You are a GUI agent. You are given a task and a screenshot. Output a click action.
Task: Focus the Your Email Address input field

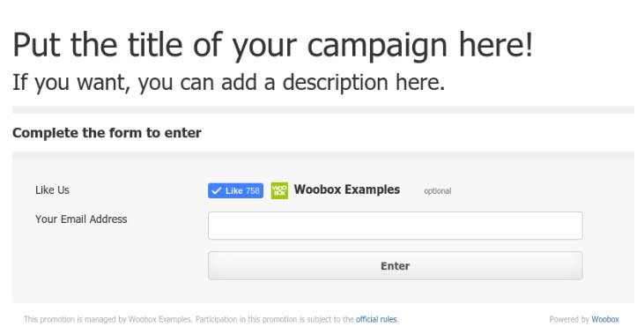[395, 226]
